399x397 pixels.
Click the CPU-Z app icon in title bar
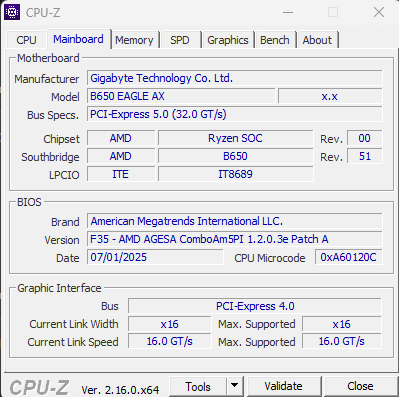pyautogui.click(x=12, y=12)
